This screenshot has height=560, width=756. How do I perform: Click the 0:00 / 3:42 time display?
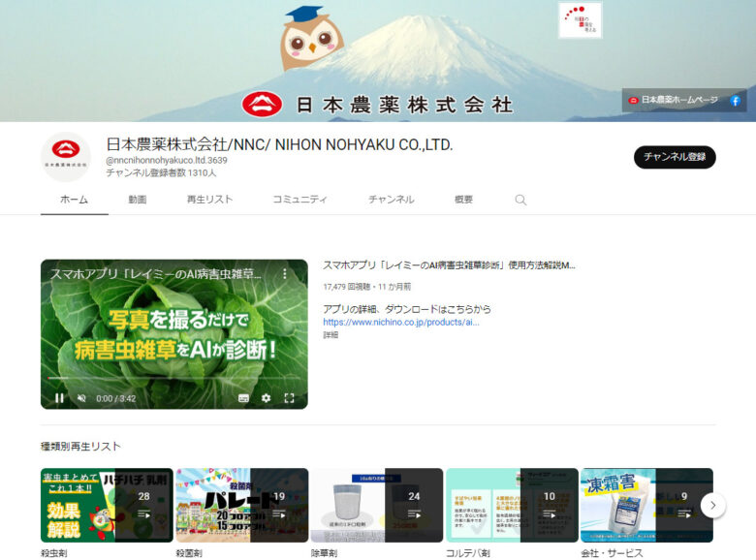pyautogui.click(x=115, y=398)
